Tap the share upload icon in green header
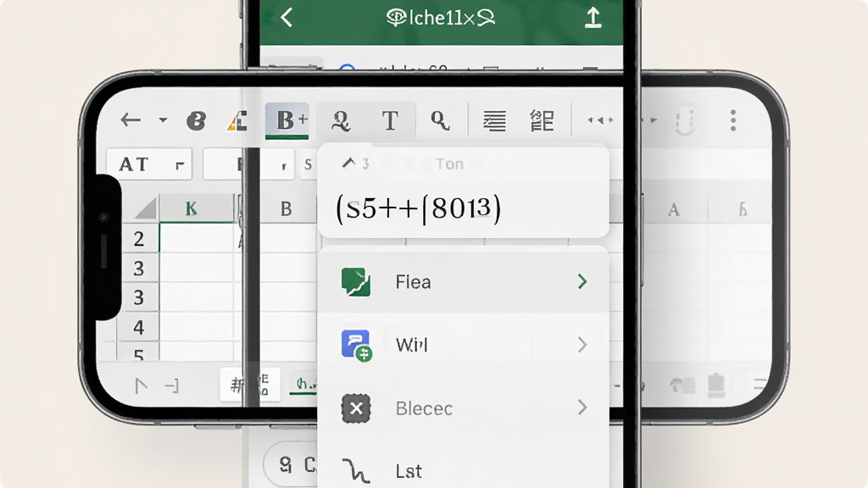 point(593,17)
